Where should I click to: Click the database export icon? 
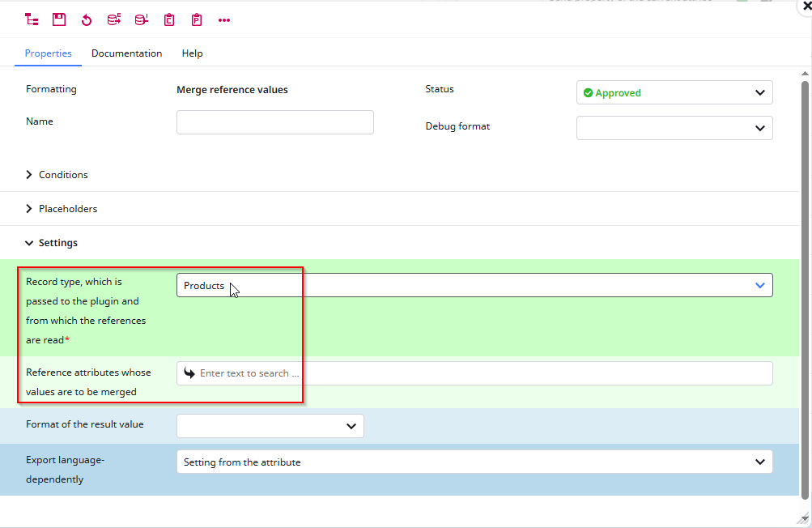113,19
